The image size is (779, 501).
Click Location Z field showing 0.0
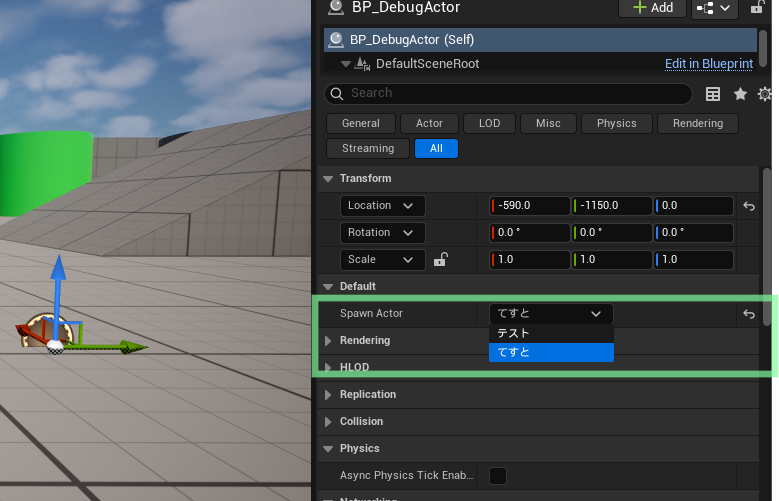[x=694, y=206]
